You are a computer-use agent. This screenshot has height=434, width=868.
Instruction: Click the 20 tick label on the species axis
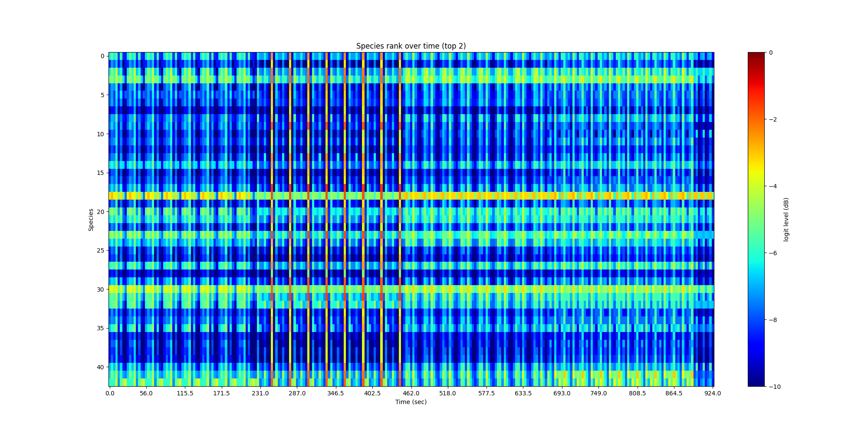click(x=100, y=212)
